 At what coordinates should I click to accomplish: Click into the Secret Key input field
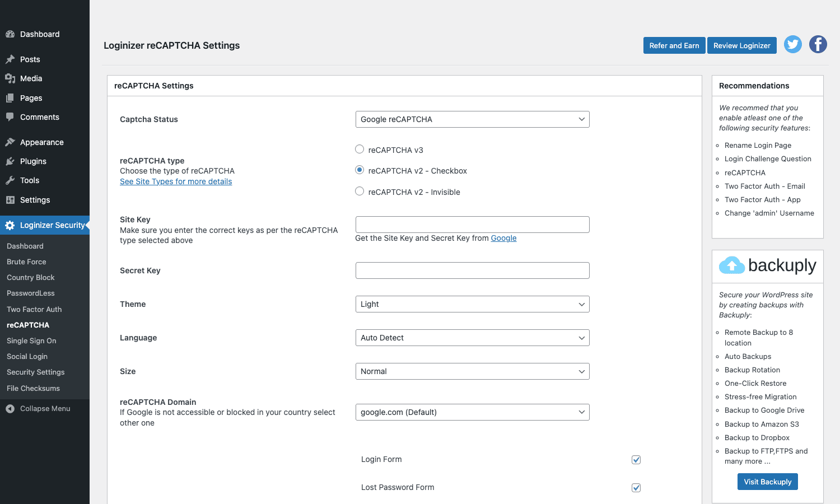(473, 270)
